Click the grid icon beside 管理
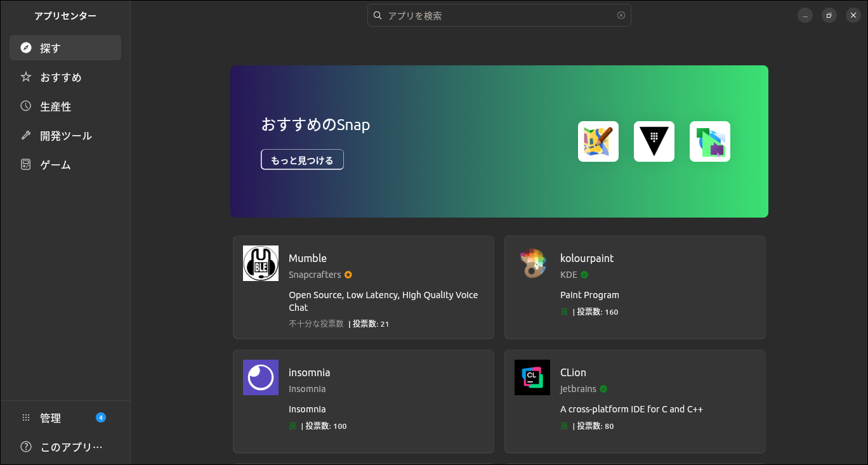Screen dimensions: 868x465 pyautogui.click(x=26, y=417)
